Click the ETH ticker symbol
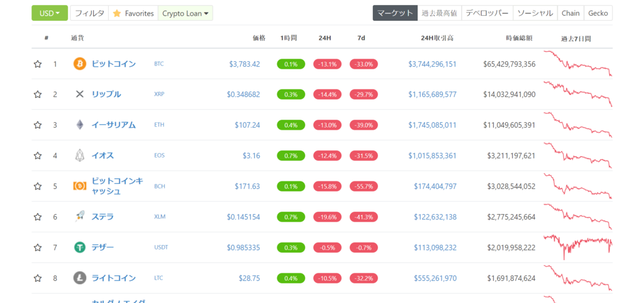The image size is (644, 303). tap(159, 125)
